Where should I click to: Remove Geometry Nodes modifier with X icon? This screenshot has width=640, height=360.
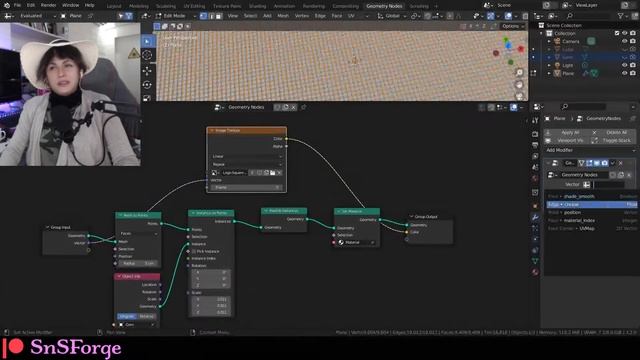pos(621,163)
